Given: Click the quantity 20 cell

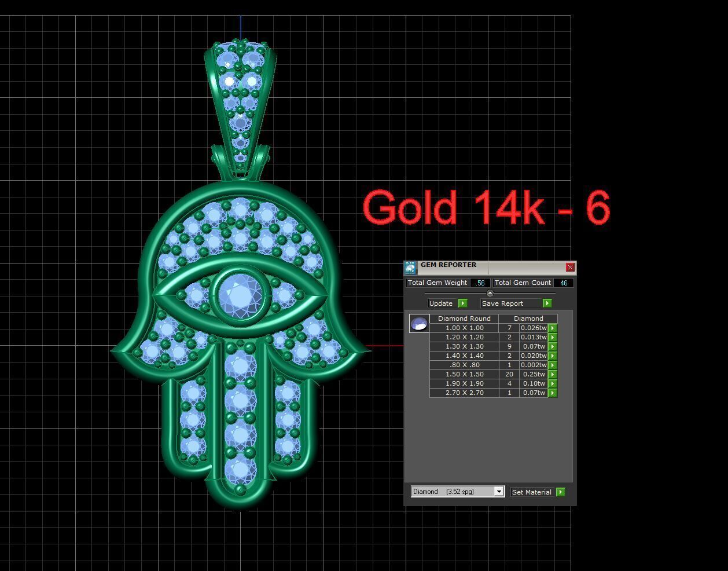Looking at the screenshot, I should tap(509, 374).
